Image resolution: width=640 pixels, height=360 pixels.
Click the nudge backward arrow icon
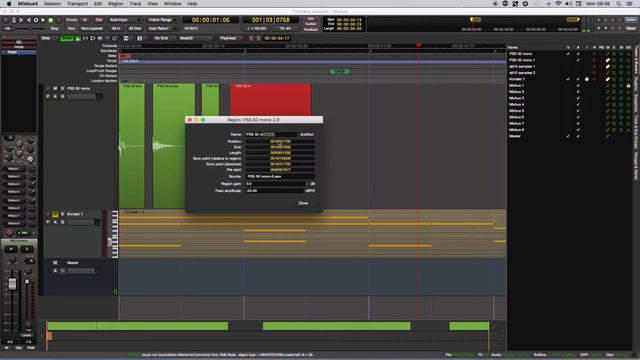[251, 38]
